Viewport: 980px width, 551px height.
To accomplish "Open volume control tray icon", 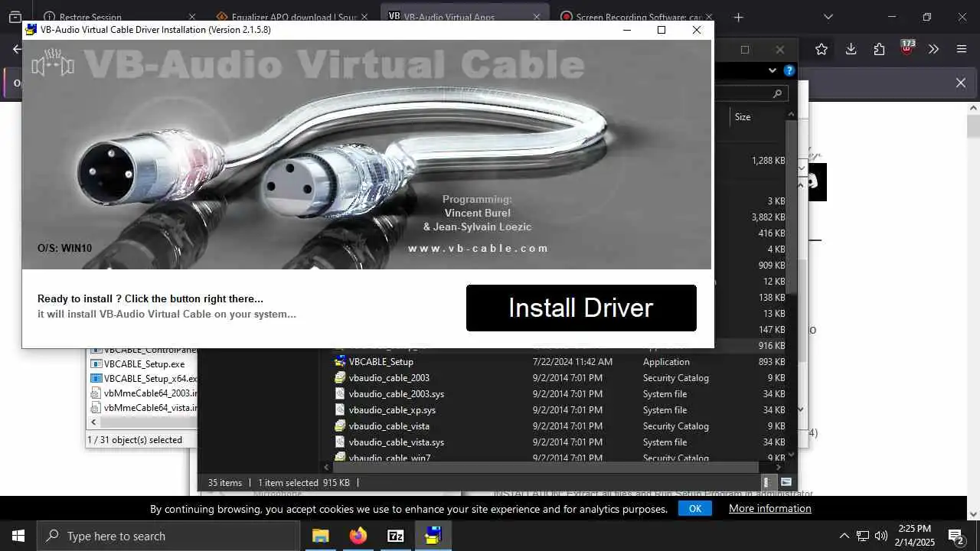I will pos(881,536).
